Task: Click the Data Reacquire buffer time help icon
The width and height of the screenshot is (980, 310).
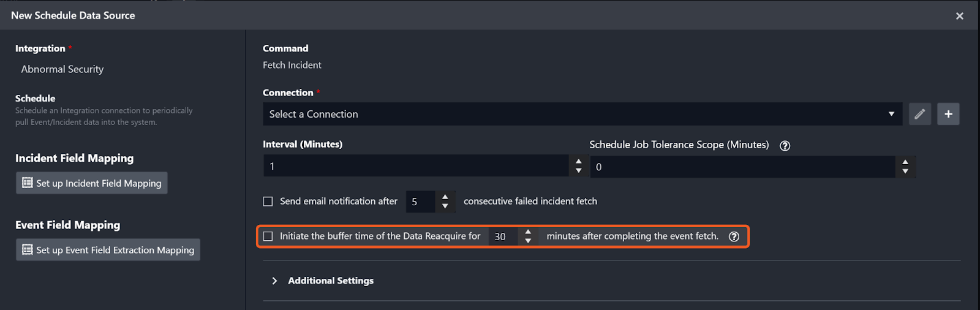Action: coord(734,236)
